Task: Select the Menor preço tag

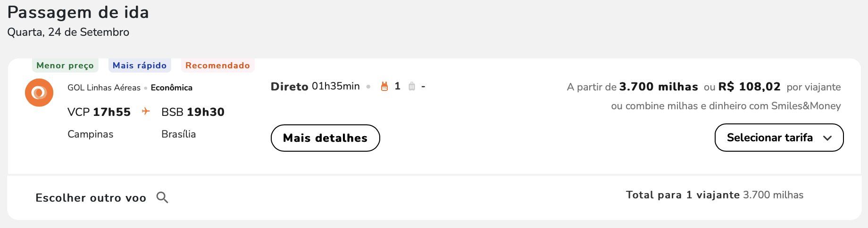Action: (65, 65)
